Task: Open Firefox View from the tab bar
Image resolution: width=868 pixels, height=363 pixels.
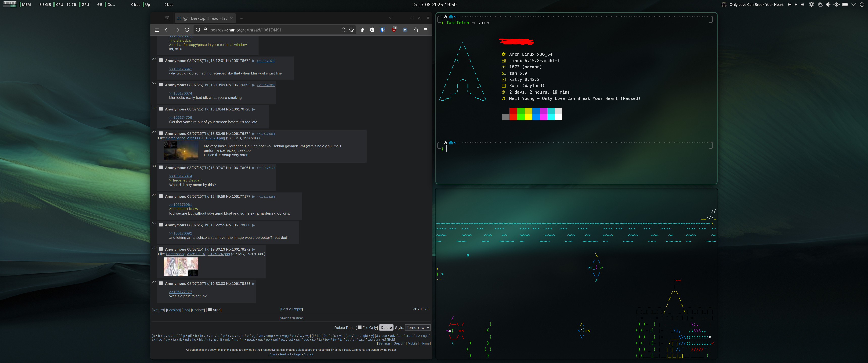Action: (x=167, y=18)
